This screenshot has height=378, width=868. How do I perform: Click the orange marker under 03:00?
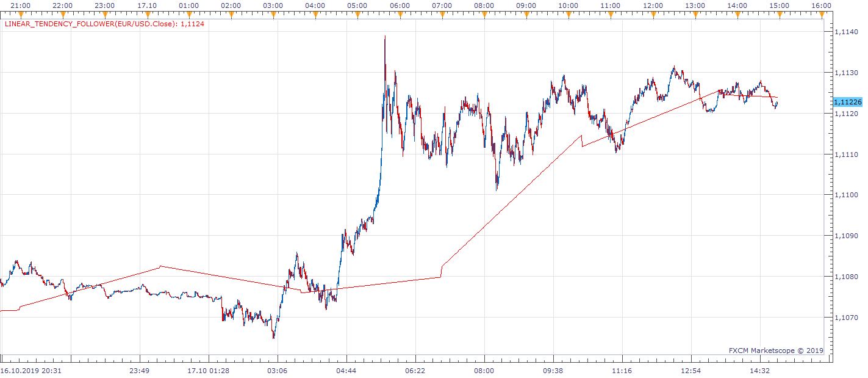point(273,15)
